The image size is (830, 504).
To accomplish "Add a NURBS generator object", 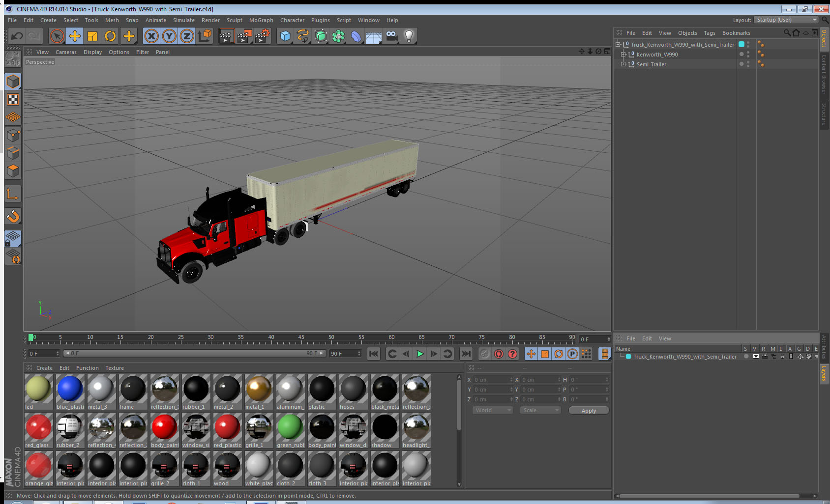I will [321, 36].
